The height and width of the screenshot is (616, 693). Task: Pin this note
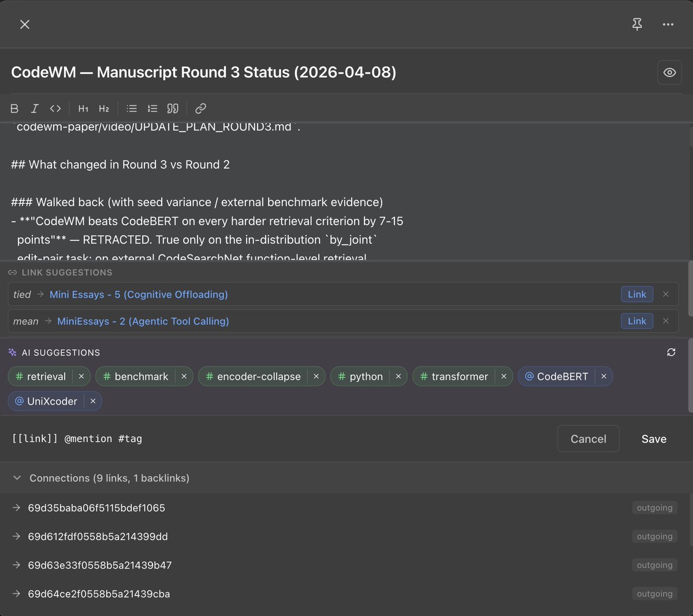coord(637,24)
